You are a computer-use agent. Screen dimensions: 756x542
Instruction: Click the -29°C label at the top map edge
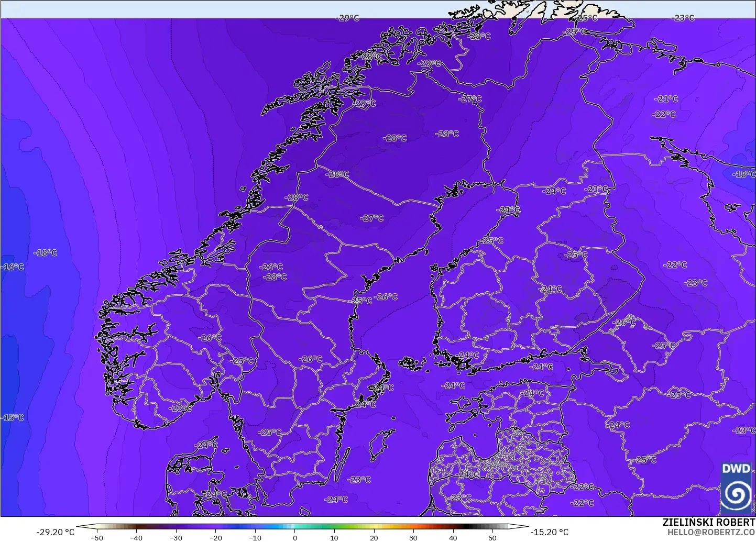[x=347, y=18]
